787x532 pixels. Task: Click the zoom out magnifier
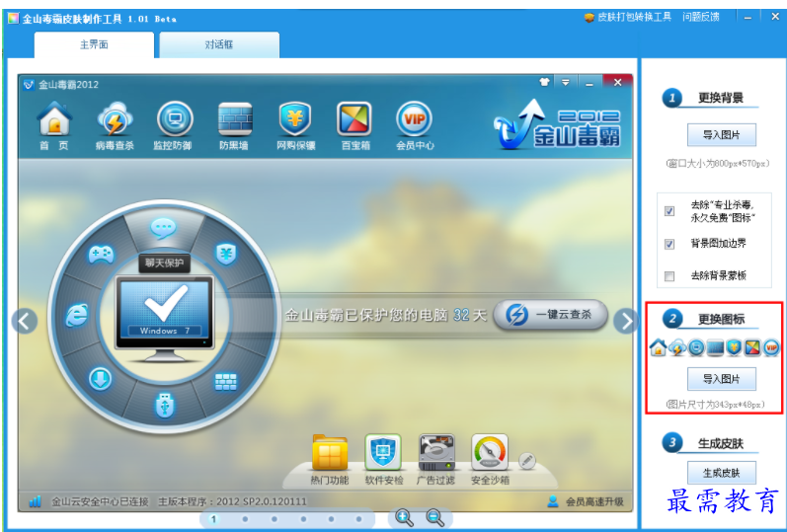434,518
